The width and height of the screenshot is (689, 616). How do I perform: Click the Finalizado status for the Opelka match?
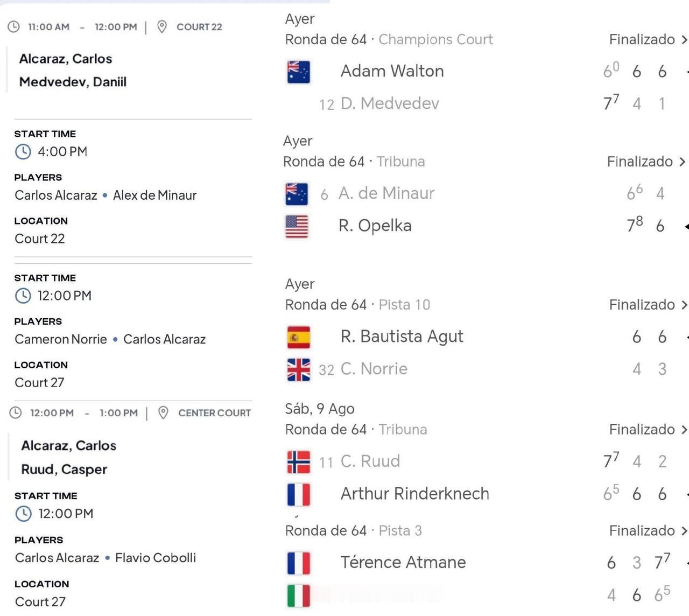click(x=640, y=162)
